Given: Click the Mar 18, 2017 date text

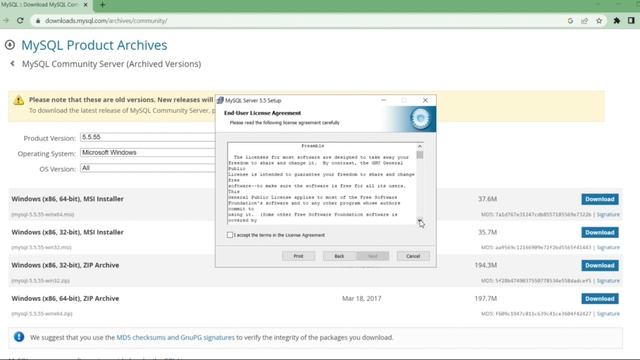Looking at the screenshot, I should [362, 298].
